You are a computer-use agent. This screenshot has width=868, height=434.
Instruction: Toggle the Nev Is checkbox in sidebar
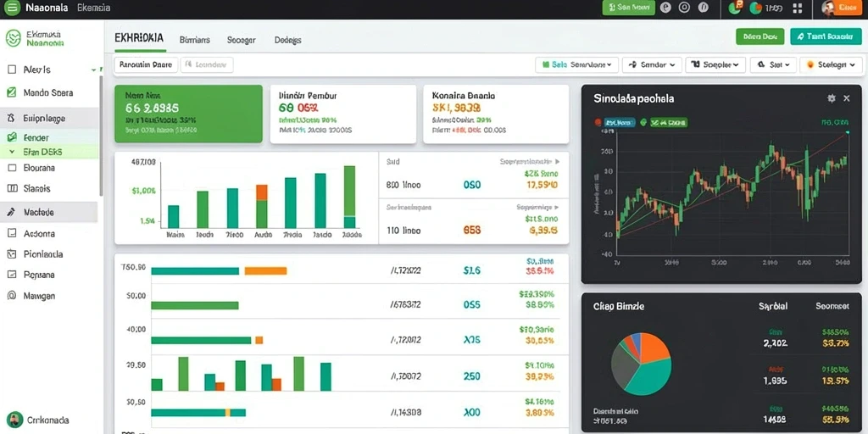(12, 70)
